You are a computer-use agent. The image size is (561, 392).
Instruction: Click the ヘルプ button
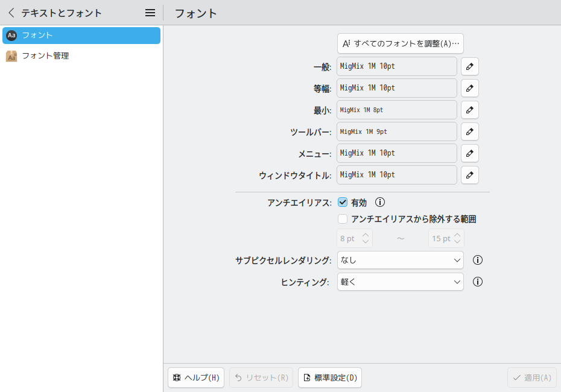tap(196, 378)
